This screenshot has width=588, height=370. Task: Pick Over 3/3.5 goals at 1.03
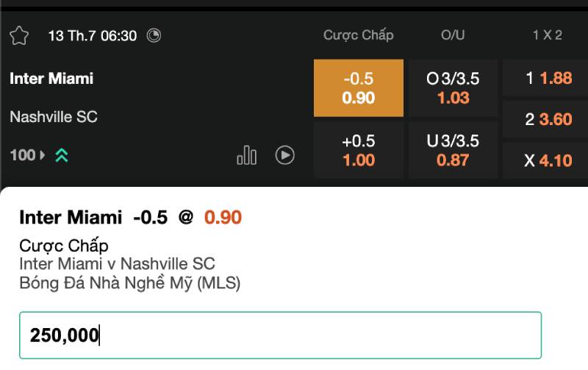(453, 88)
